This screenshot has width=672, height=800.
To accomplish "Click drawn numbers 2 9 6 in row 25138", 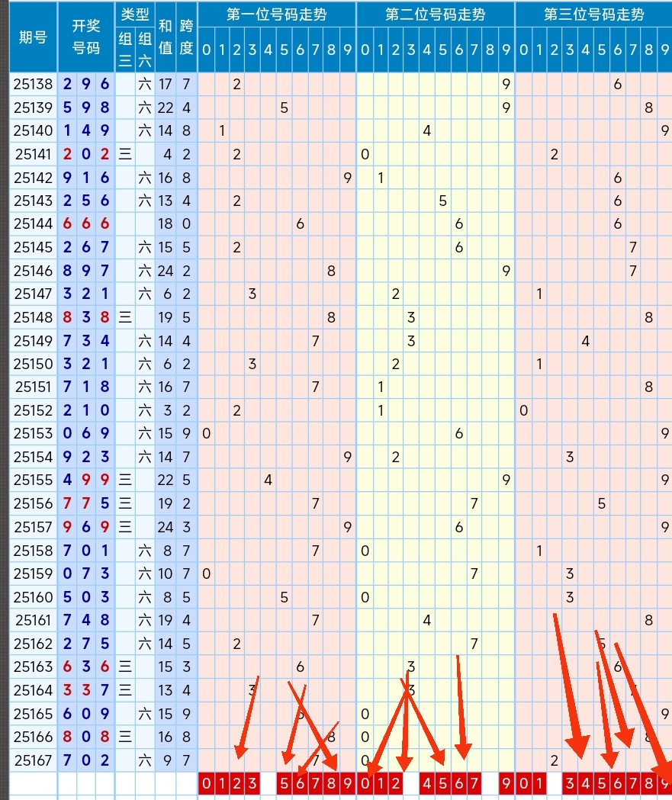I will click(85, 84).
